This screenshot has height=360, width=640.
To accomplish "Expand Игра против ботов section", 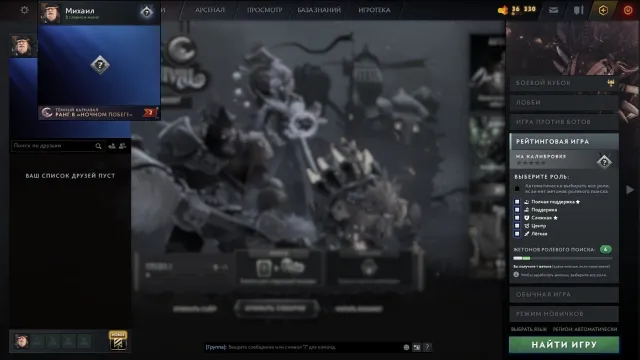I will click(564, 122).
